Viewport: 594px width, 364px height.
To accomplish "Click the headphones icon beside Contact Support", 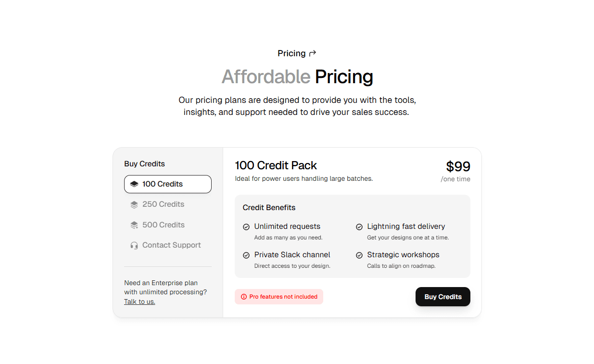I will [134, 245].
